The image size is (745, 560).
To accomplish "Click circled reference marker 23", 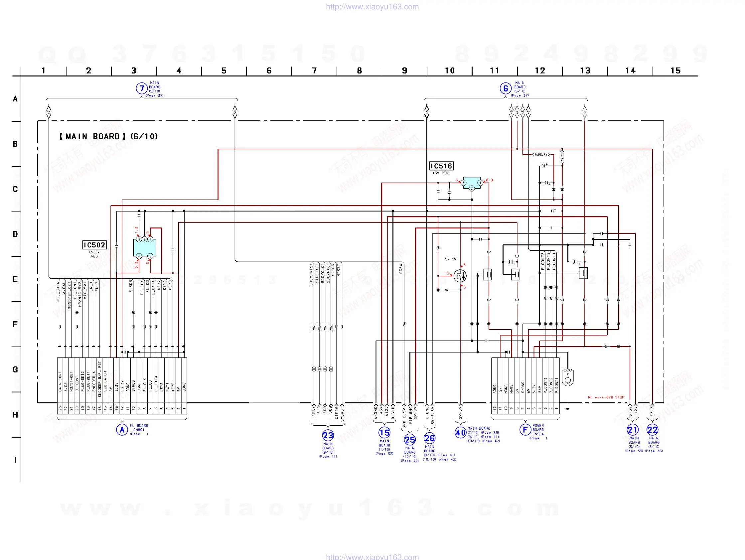I will pos(328,435).
